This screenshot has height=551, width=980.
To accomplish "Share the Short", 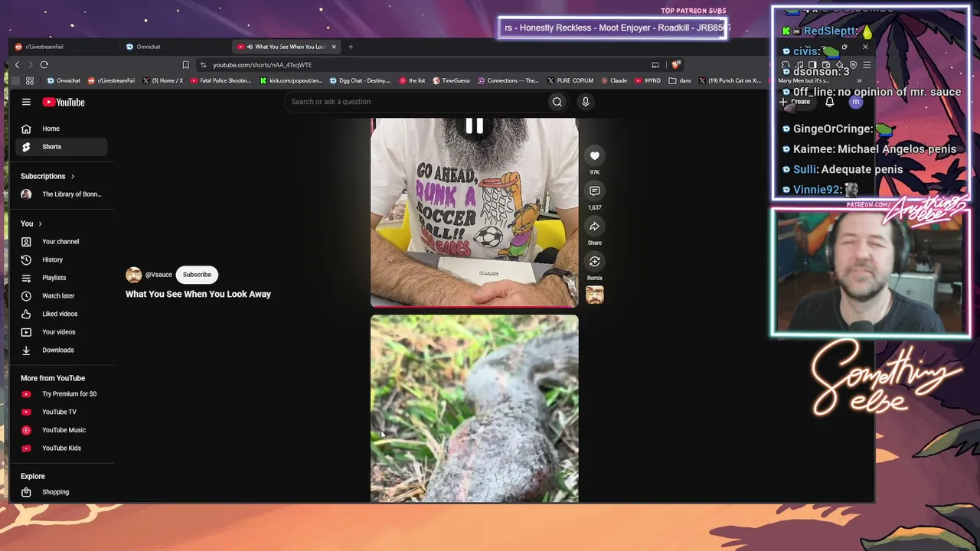I will (595, 227).
